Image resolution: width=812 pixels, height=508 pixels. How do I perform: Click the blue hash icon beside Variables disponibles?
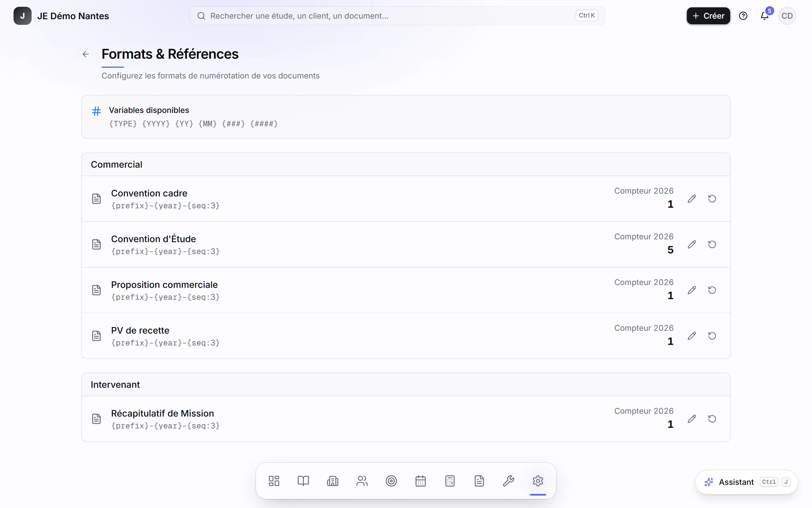96,111
